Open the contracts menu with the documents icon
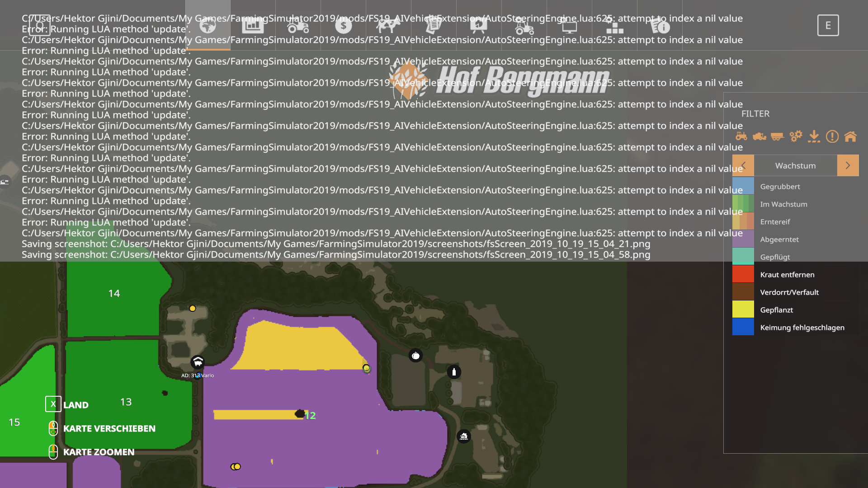 [x=434, y=26]
